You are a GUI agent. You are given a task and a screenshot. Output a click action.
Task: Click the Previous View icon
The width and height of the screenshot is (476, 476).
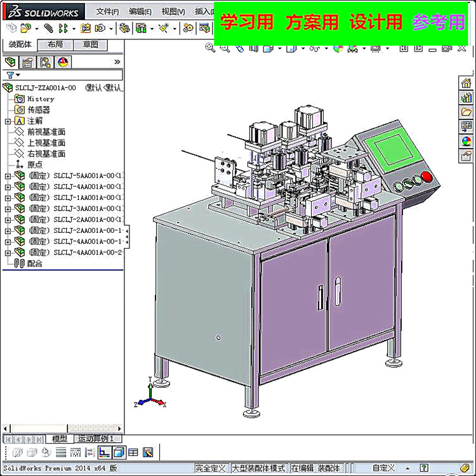[240, 49]
